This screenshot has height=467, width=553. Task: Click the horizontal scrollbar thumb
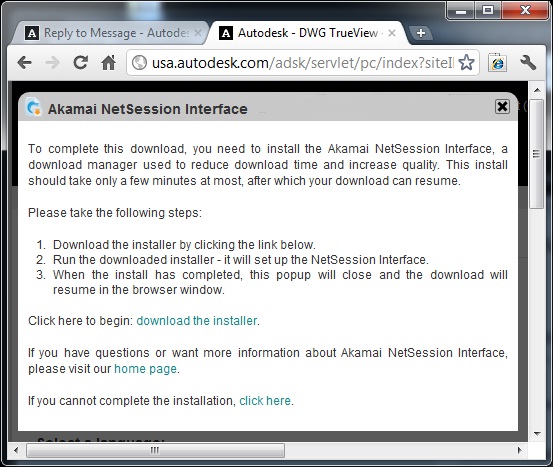[155, 450]
